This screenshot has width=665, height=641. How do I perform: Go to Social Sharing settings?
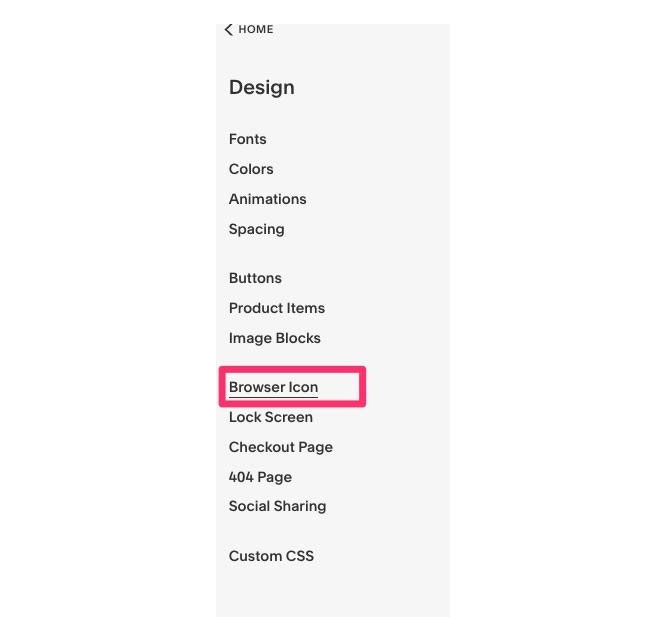coord(278,506)
